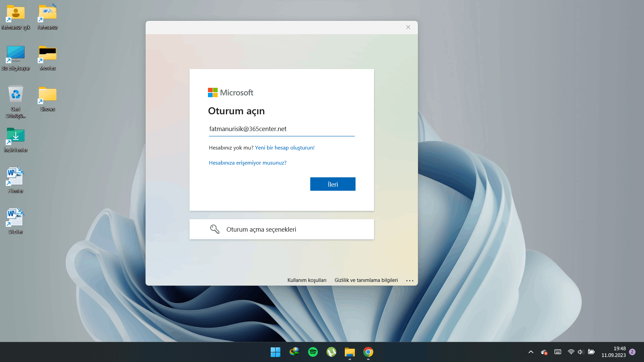This screenshot has width=644, height=362.
Task: Select the İndirilenler folder shortcut
Action: (x=15, y=140)
